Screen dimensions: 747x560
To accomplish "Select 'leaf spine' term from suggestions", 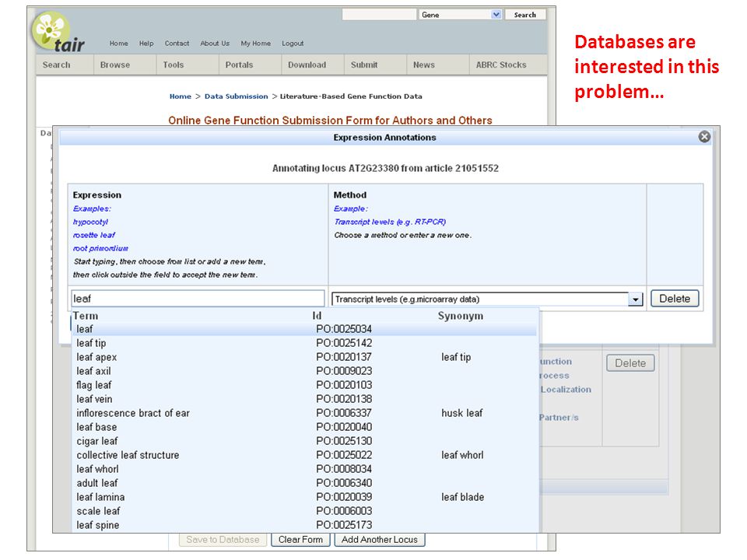I will click(304, 525).
